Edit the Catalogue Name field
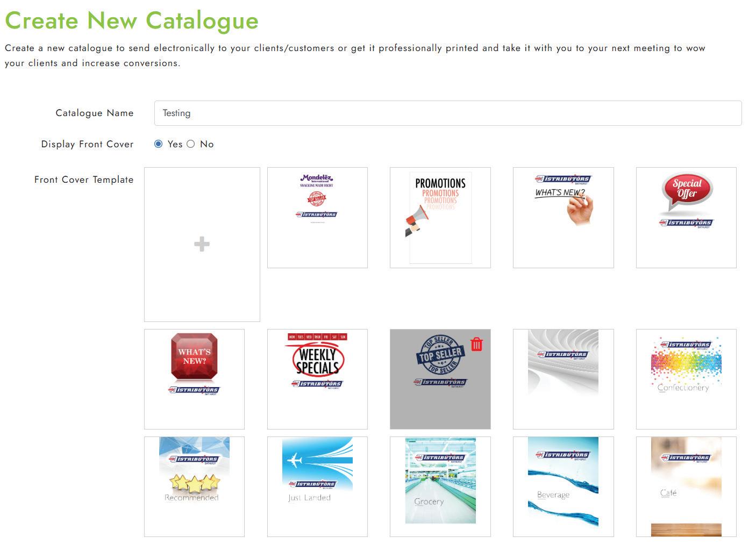This screenshot has width=756, height=544. pyautogui.click(x=447, y=113)
